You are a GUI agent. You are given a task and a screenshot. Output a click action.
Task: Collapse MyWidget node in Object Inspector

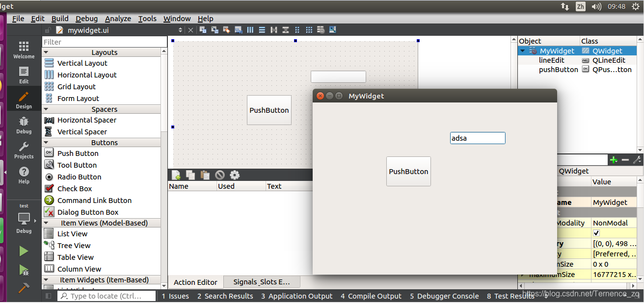pos(523,51)
